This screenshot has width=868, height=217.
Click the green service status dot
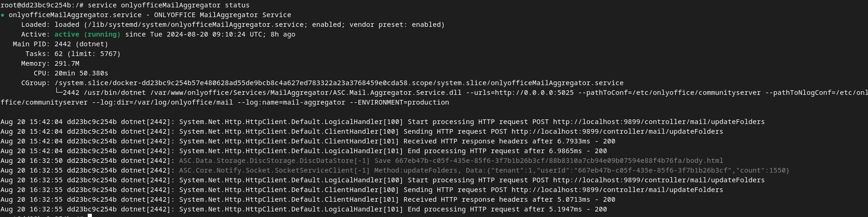2,15
